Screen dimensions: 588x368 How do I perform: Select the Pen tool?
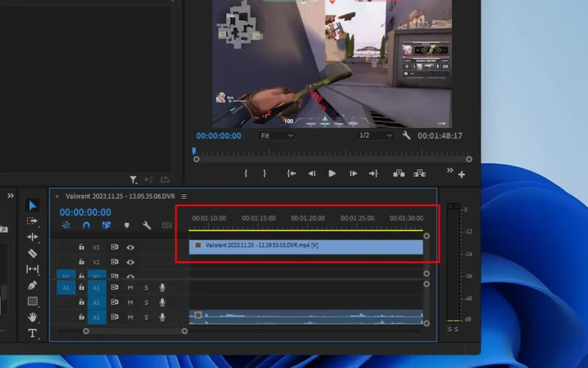pos(32,285)
